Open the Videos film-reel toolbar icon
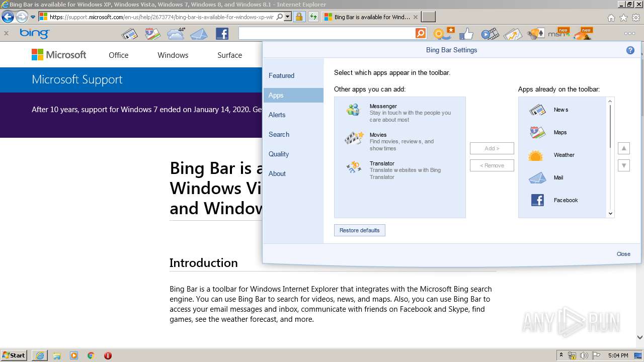 pos(490,34)
